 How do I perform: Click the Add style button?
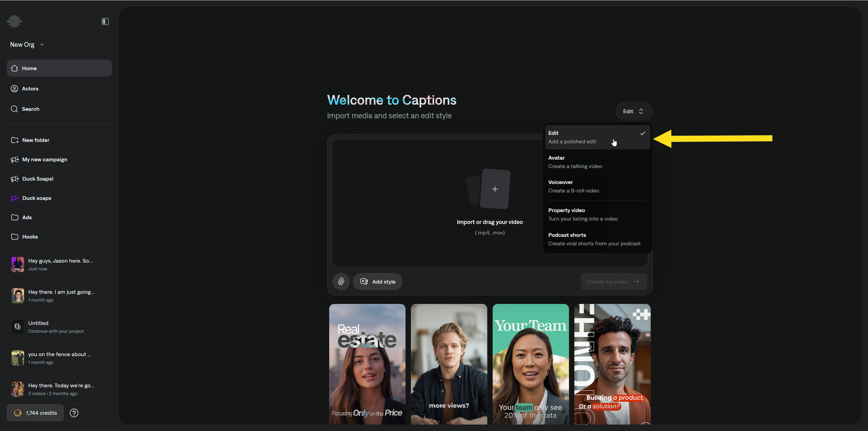click(377, 282)
